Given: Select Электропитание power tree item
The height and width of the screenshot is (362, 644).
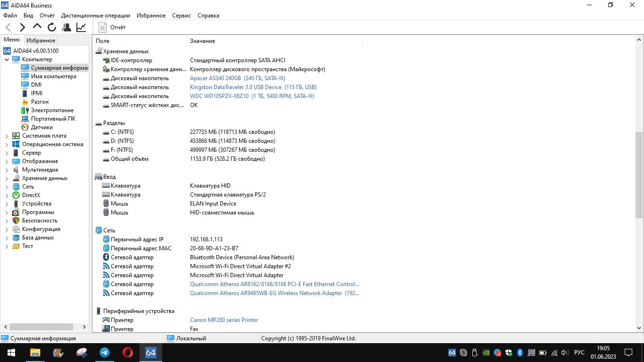Looking at the screenshot, I should [52, 110].
